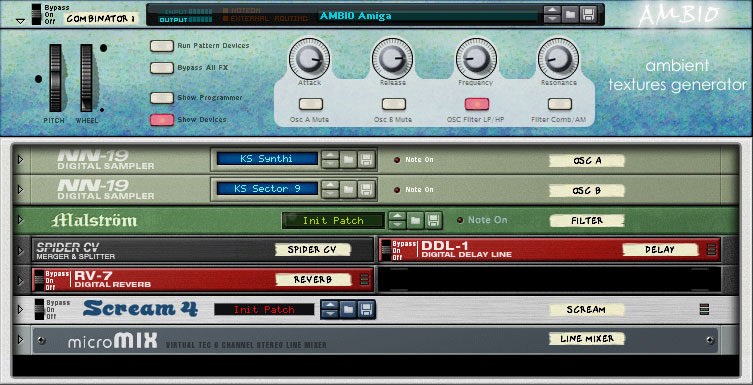Click the DDL-1 Digital Delay Line title

tap(466, 249)
